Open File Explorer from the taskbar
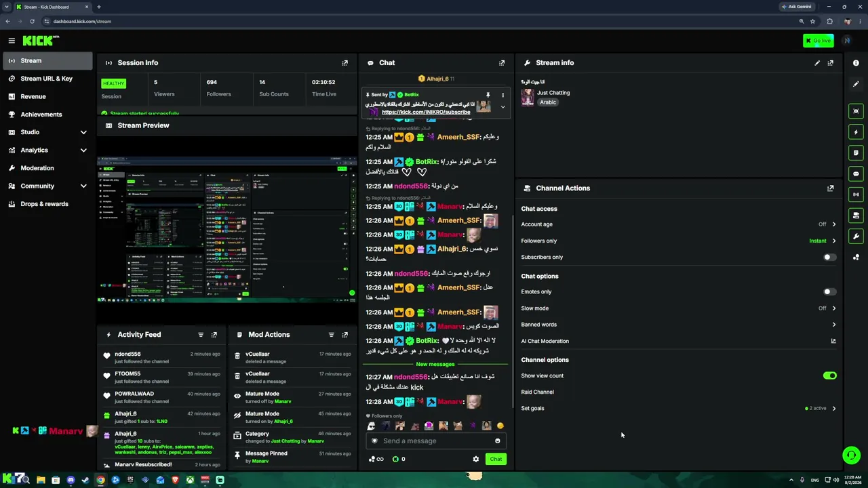The width and height of the screenshot is (868, 488). pos(41,481)
